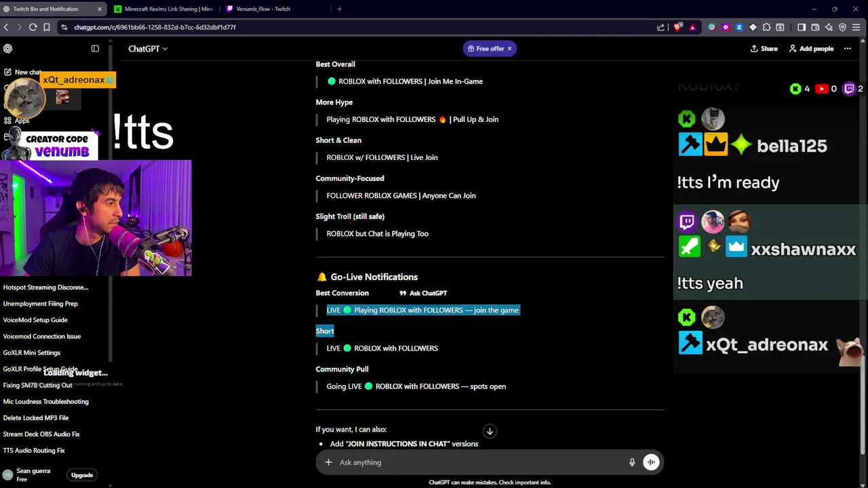868x488 pixels.
Task: Close the Twitch Bio and Notification tab
Action: (x=100, y=9)
